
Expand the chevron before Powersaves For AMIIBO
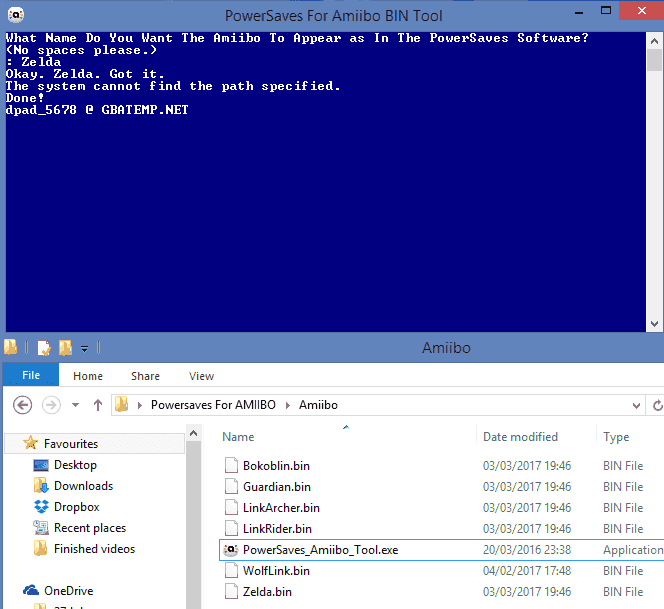[140, 405]
